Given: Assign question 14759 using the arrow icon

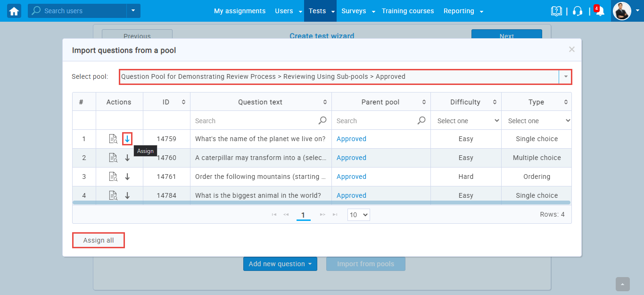Looking at the screenshot, I should pyautogui.click(x=127, y=139).
